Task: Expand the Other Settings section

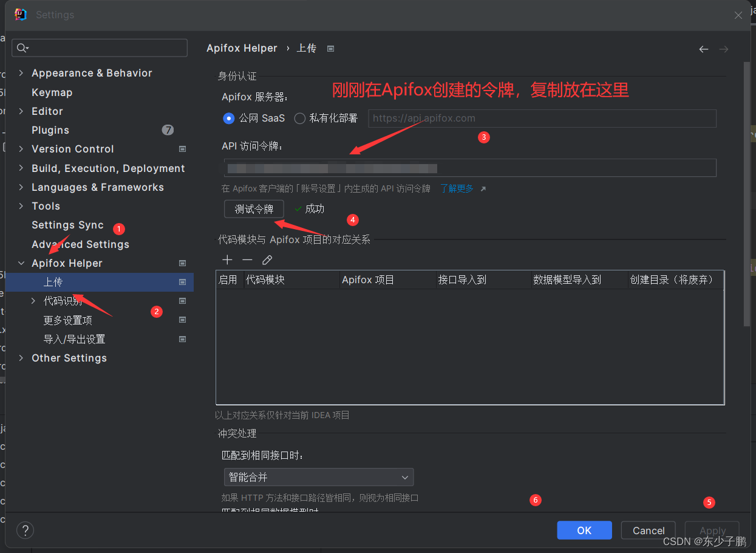Action: click(21, 358)
